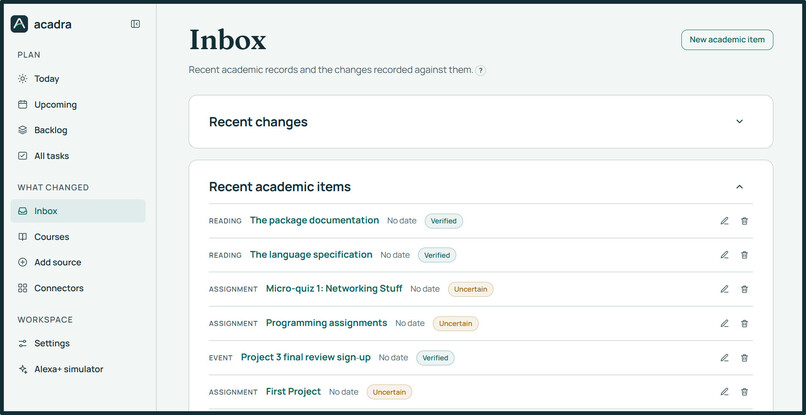
Task: Collapse the sidebar panel toggle icon
Action: point(135,24)
